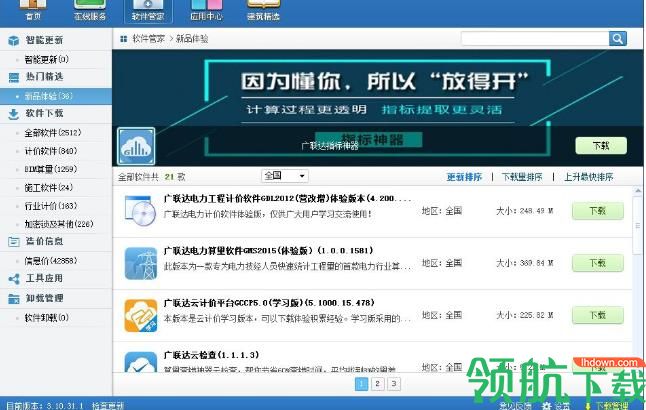Open the title 广联达电力算量软件GMS2015(体验版)

268,251
